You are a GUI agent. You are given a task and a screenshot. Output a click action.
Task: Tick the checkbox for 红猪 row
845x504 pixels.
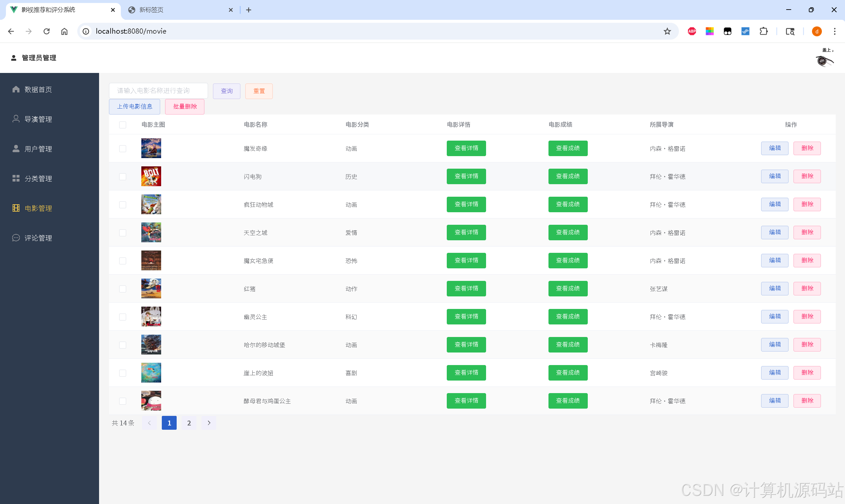pos(123,289)
